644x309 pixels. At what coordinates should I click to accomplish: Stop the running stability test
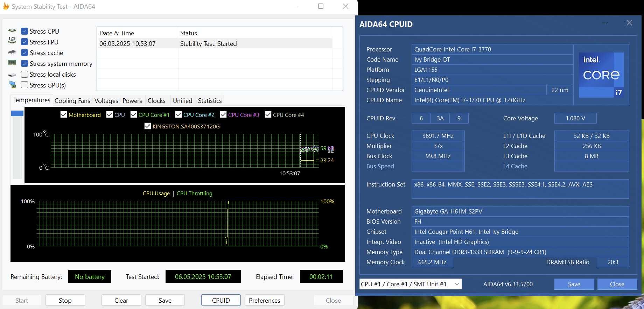[x=65, y=300]
